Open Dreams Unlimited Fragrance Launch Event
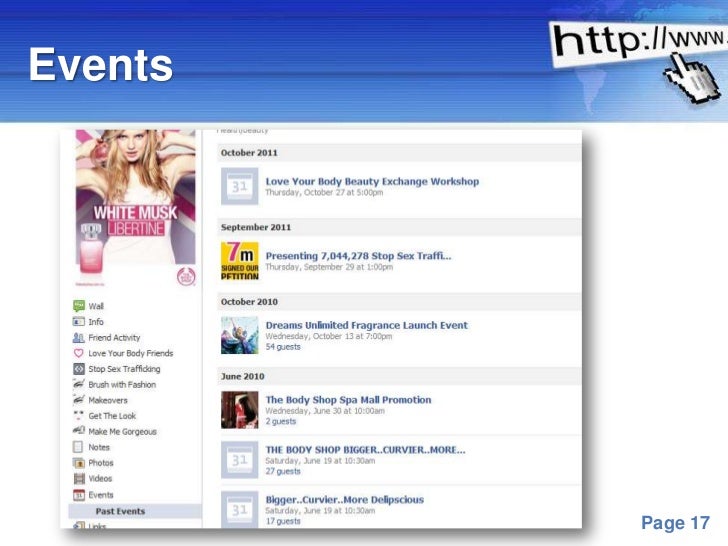Viewport: 728px width, 546px height. (367, 325)
